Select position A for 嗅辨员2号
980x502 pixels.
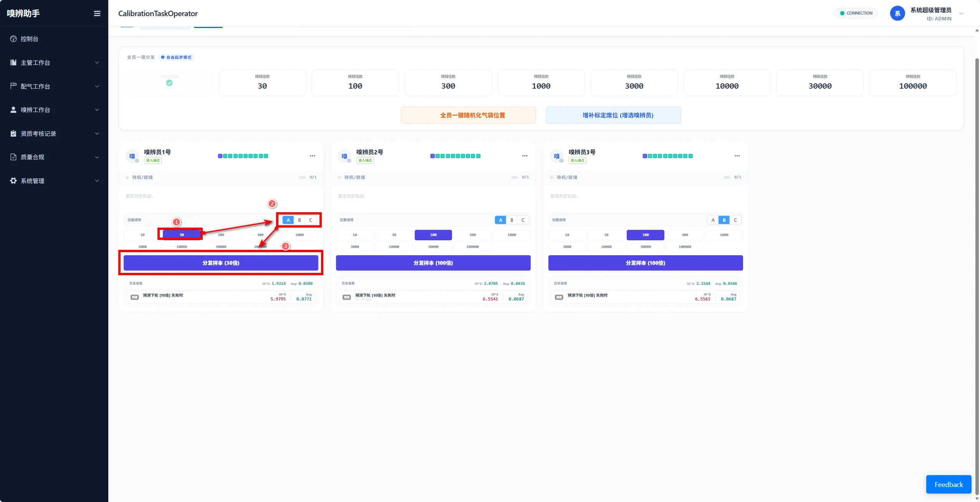click(500, 220)
